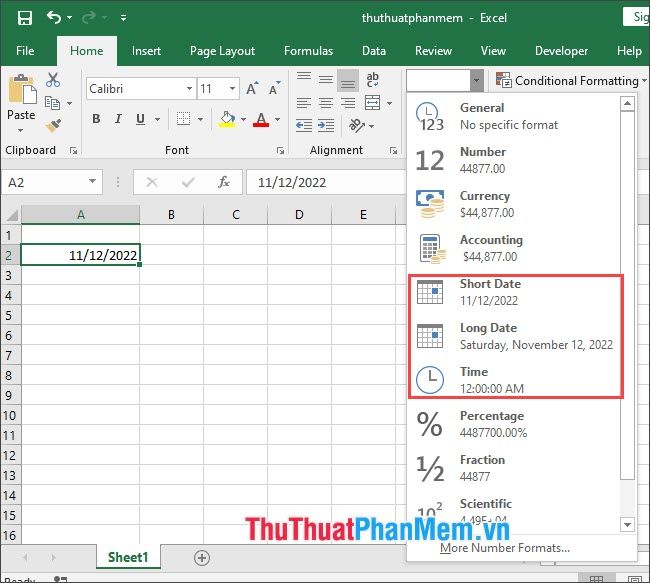The image size is (650, 583).
Task: Add a new sheet with plus icon
Action: 202,557
